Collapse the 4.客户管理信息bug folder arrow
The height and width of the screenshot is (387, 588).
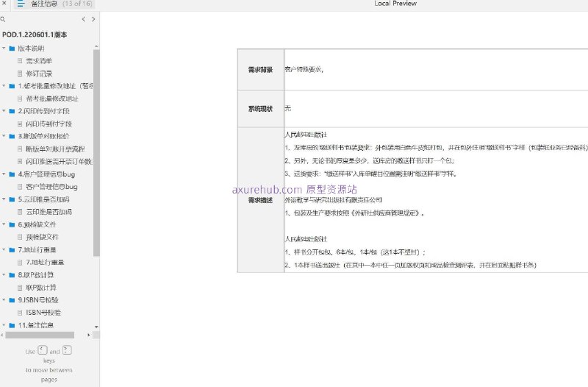tap(4, 174)
